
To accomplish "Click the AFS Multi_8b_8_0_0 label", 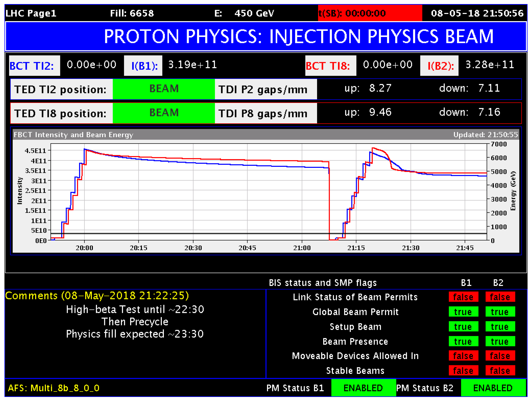I will coord(54,388).
